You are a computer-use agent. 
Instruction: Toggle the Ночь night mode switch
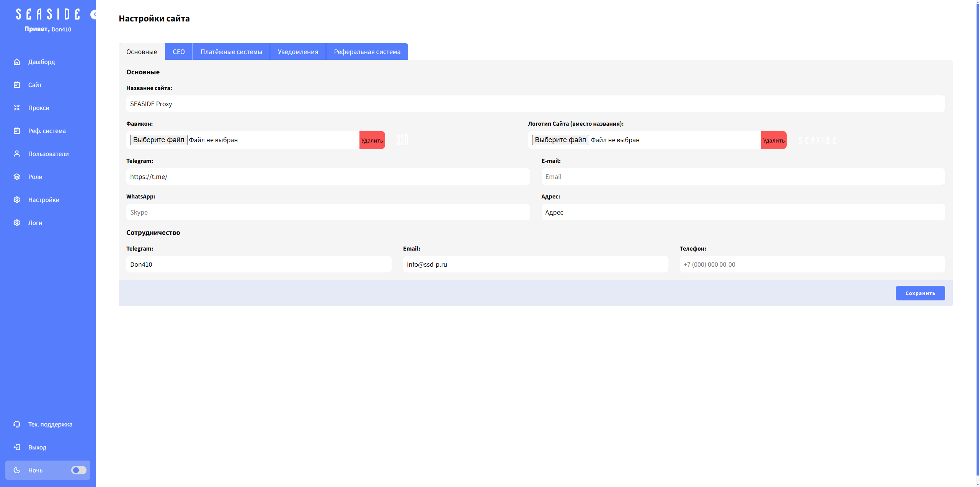[x=79, y=470]
